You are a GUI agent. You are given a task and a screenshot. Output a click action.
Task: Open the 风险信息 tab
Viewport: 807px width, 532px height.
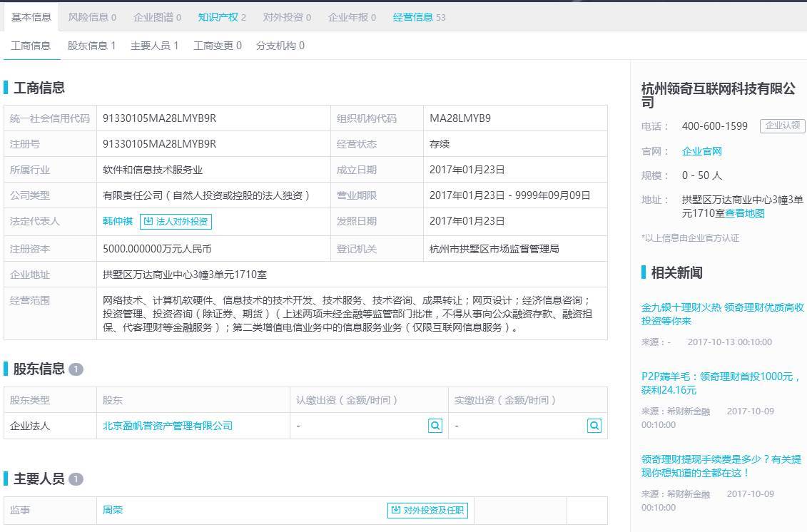(x=92, y=17)
